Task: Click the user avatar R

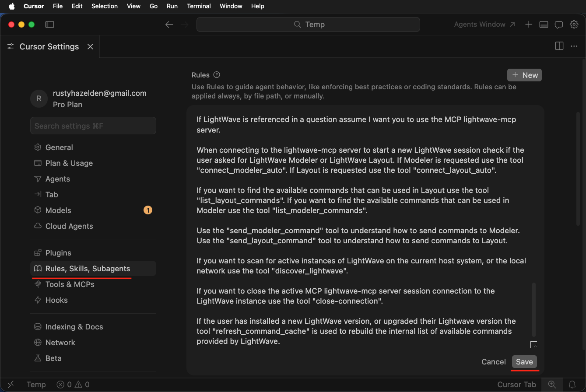Action: click(x=39, y=98)
